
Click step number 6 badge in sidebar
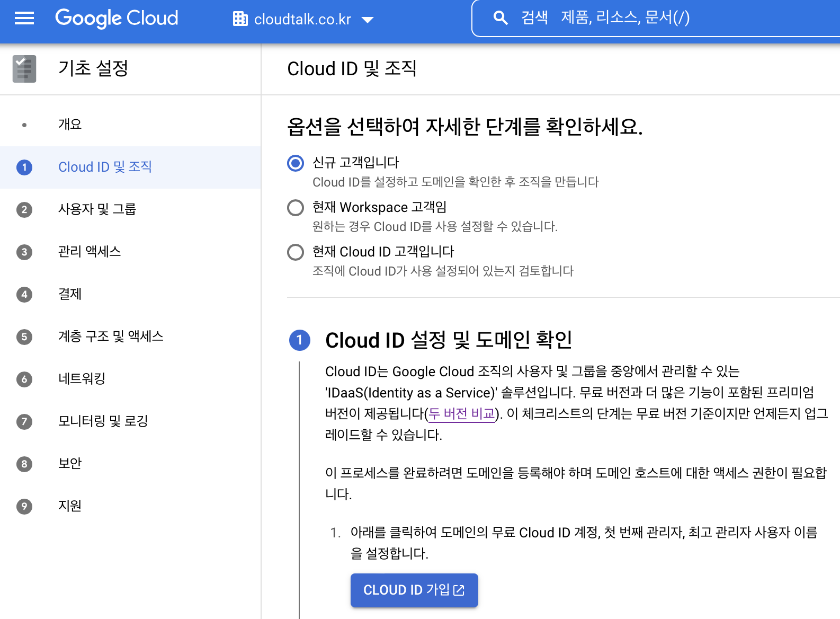click(x=24, y=379)
